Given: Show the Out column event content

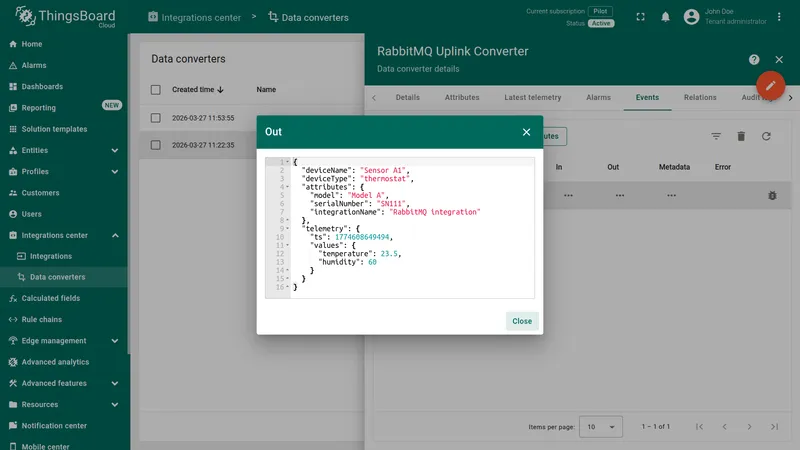Looking at the screenshot, I should coord(619,195).
